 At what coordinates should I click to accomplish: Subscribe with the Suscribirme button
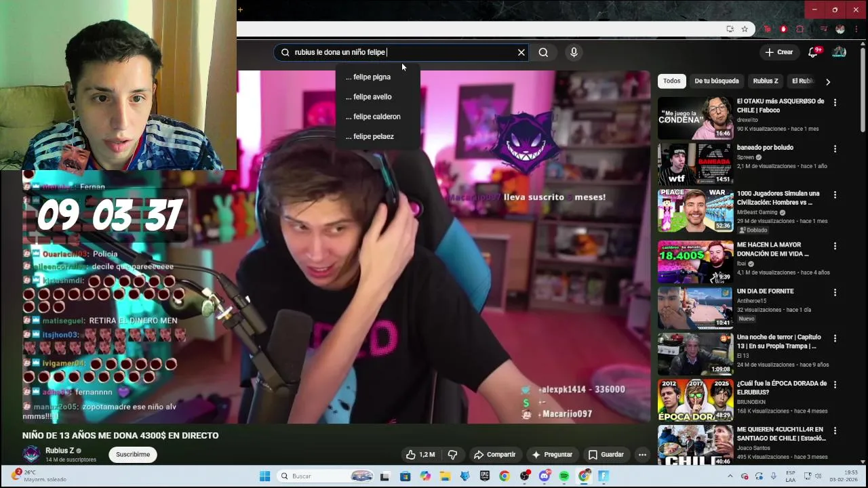click(133, 455)
